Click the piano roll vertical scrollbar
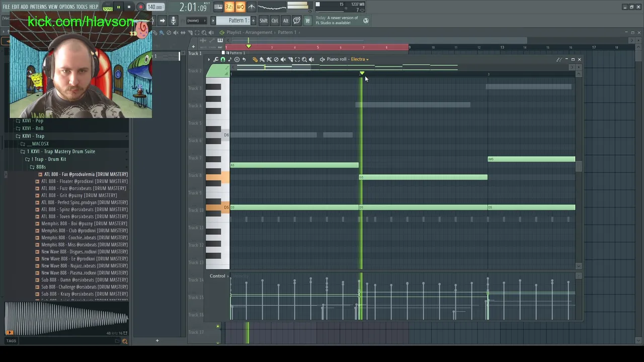 tap(579, 166)
